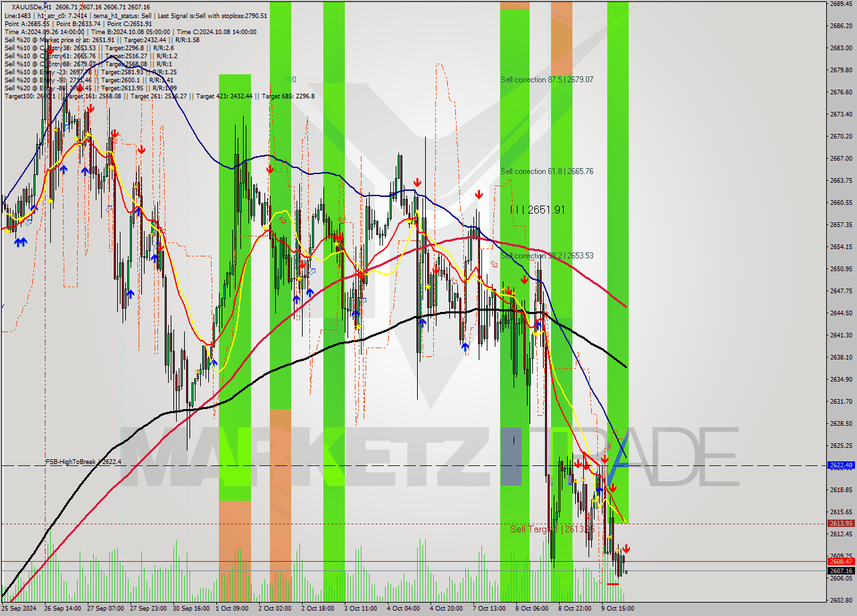Click the '25 Sep 2024' date label
The height and width of the screenshot is (616, 857).
[x=18, y=609]
